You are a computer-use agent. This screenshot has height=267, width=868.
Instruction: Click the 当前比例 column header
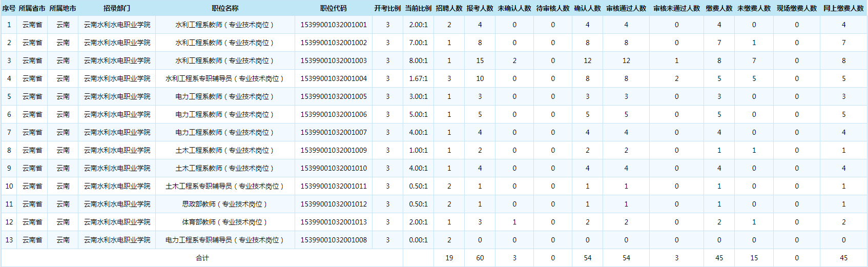coord(418,8)
